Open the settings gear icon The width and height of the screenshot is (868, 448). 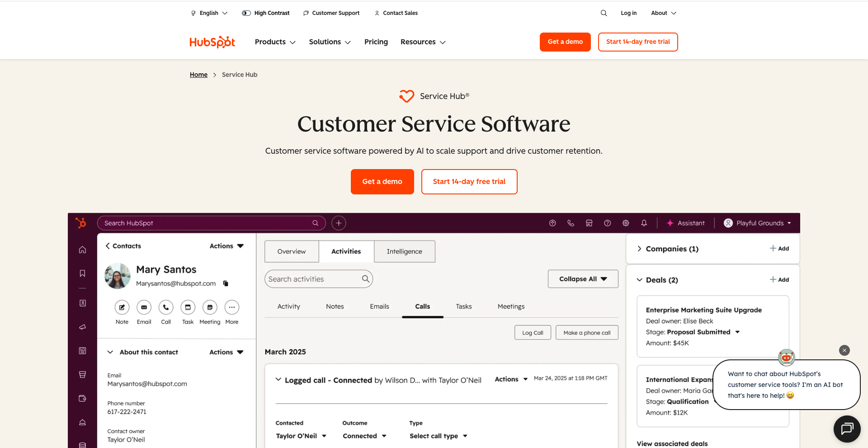(626, 223)
